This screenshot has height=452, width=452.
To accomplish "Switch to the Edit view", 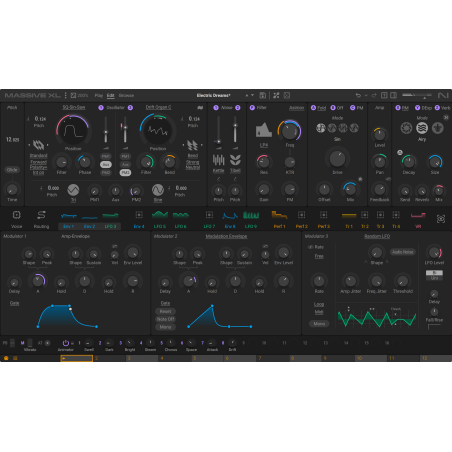I will 110,95.
